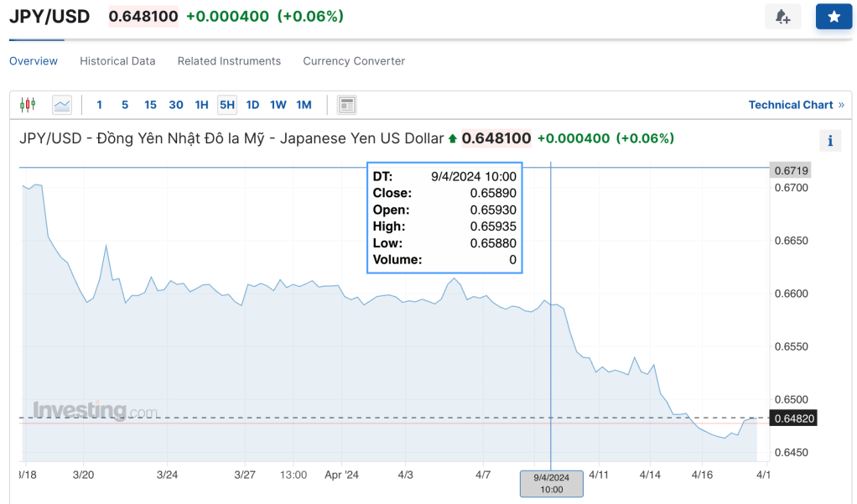
Task: Go to Related Instruments tab
Action: (229, 61)
